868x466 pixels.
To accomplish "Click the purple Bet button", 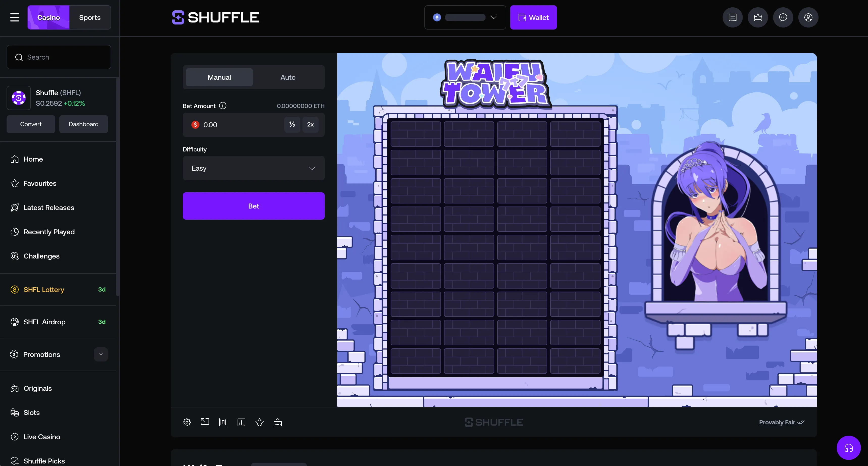I will pos(254,206).
